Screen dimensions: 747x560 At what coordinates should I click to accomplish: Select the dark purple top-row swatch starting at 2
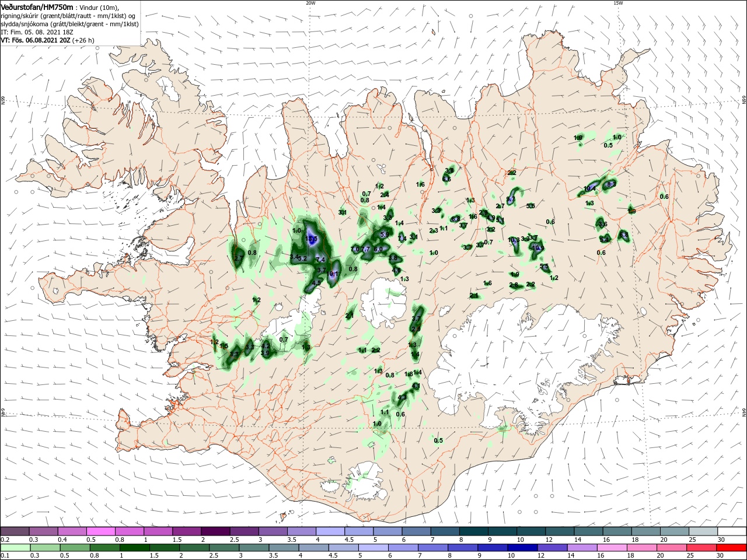tap(215, 531)
